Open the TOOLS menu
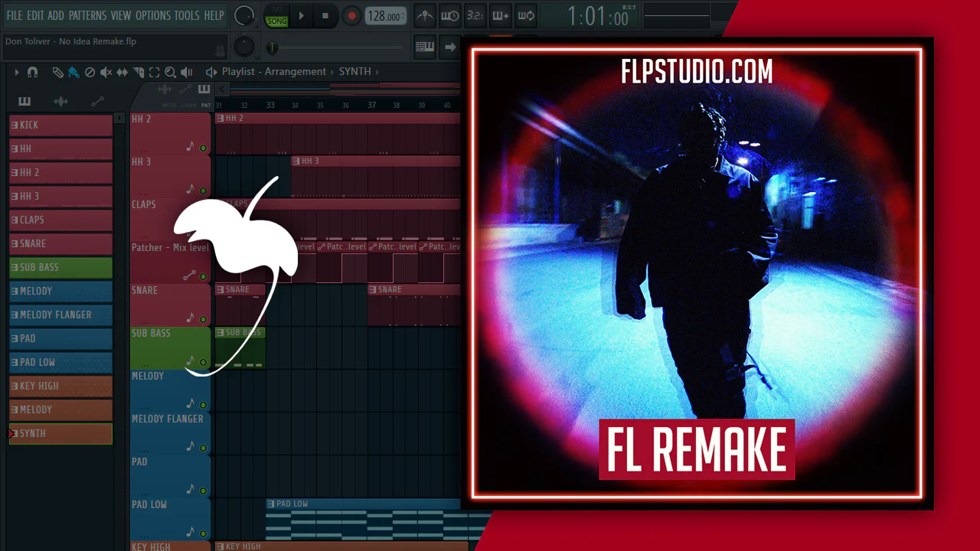The height and width of the screenshot is (551, 980). (187, 15)
